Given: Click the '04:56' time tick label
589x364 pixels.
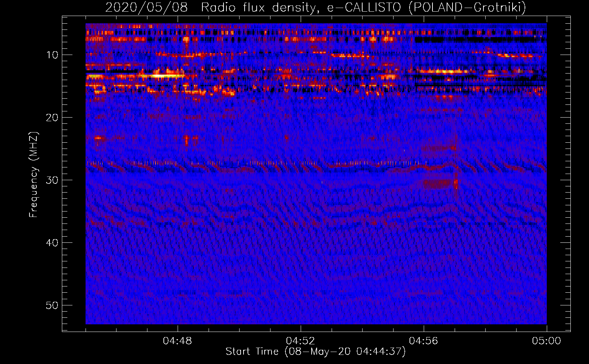Looking at the screenshot, I should coord(424,341).
